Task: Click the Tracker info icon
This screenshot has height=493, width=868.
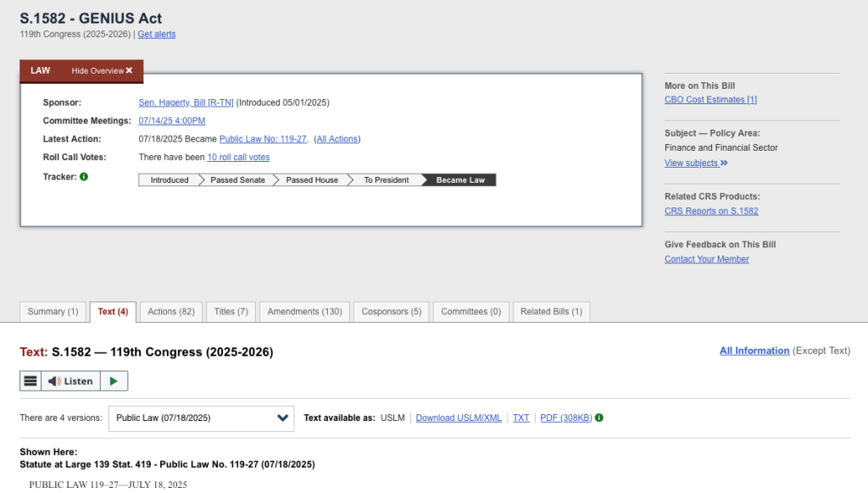Action: pyautogui.click(x=84, y=177)
